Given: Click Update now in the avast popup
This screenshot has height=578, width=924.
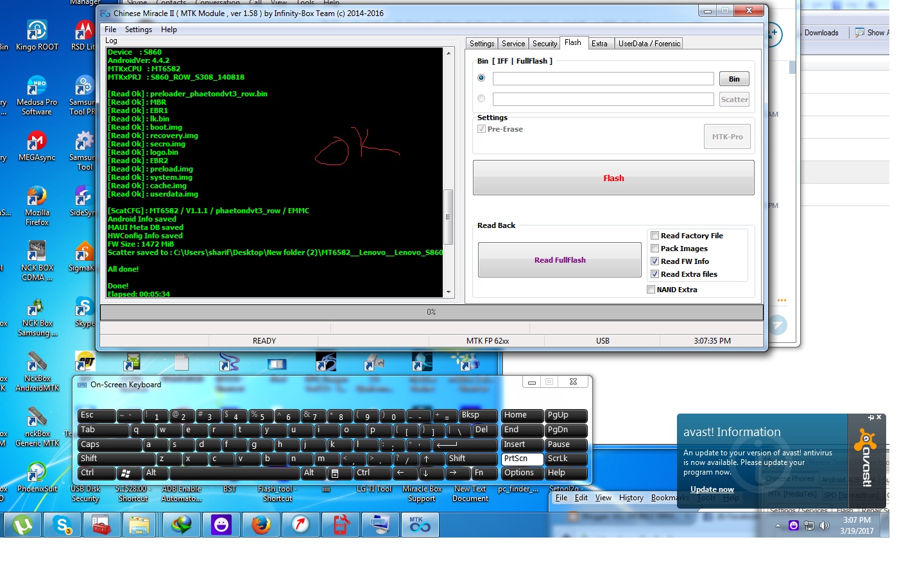Looking at the screenshot, I should pos(712,489).
